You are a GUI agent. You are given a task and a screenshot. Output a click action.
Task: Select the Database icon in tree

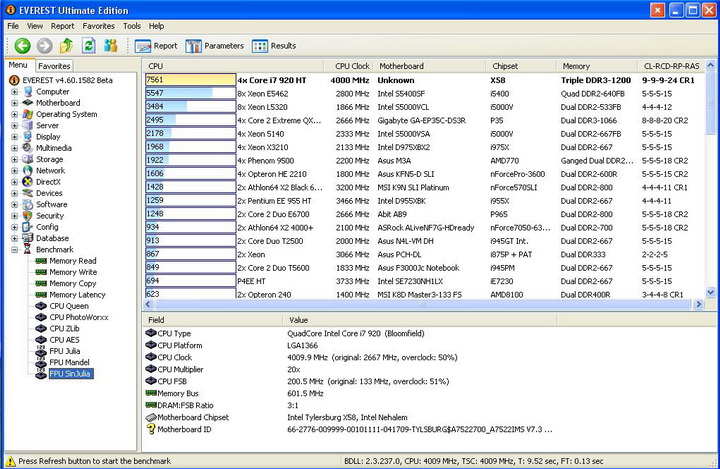coord(28,238)
